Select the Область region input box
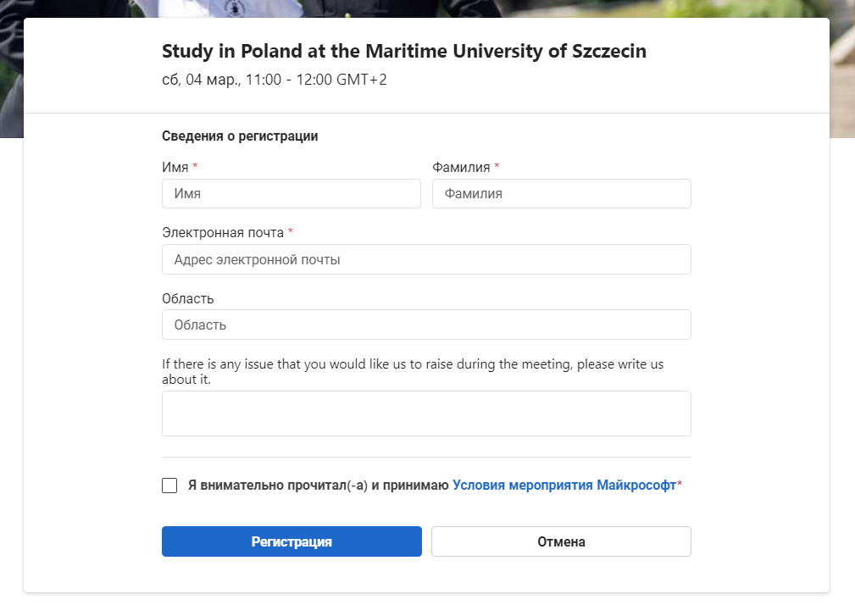This screenshot has height=616, width=855. [426, 325]
